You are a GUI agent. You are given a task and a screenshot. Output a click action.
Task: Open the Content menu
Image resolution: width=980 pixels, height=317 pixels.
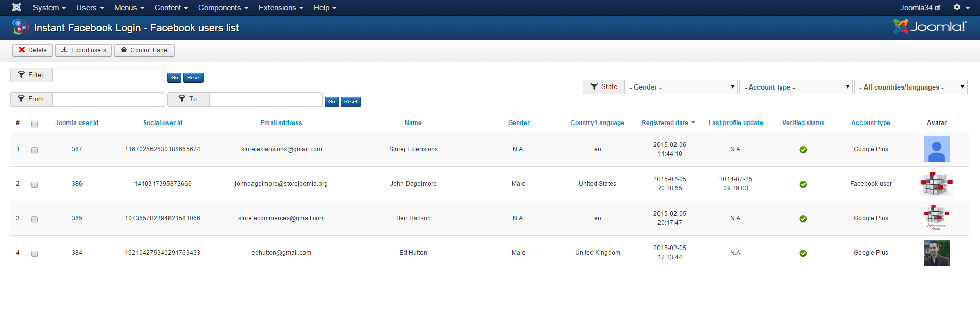pos(171,8)
